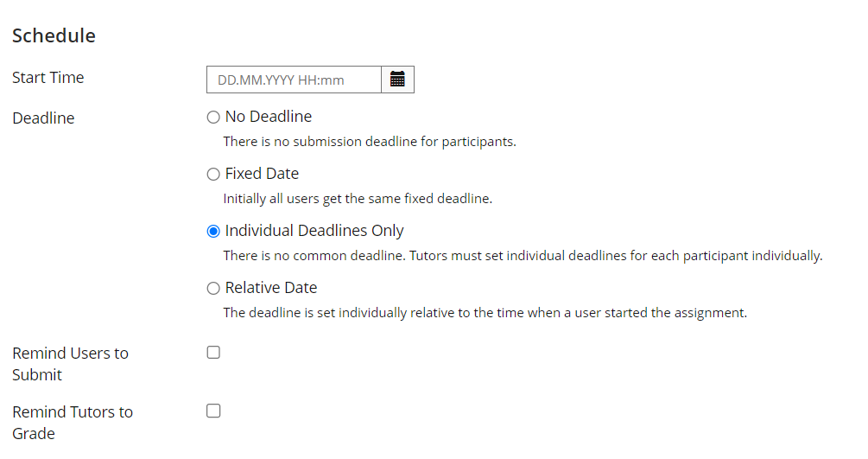This screenshot has height=459, width=868.
Task: Click the relative deadline description text
Action: pyautogui.click(x=485, y=313)
